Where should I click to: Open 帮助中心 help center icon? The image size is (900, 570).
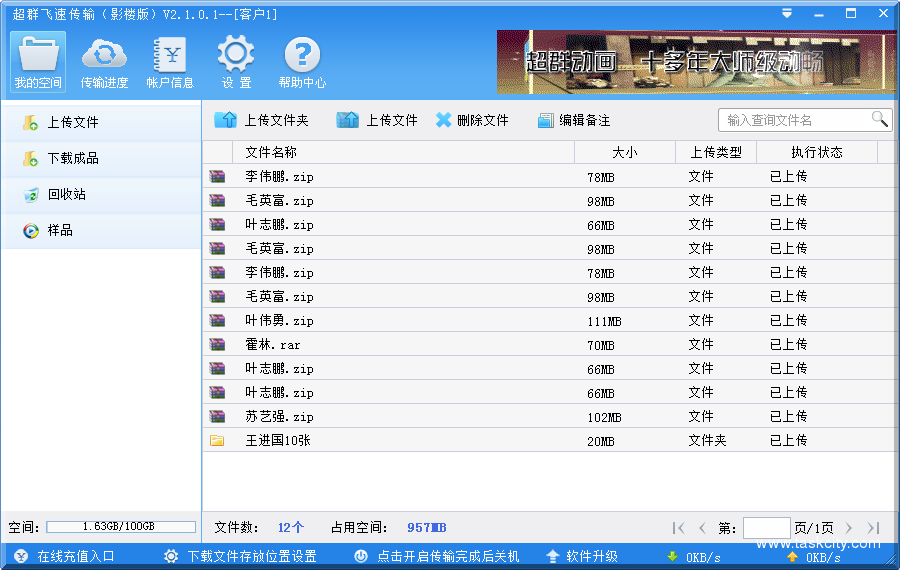pyautogui.click(x=302, y=62)
